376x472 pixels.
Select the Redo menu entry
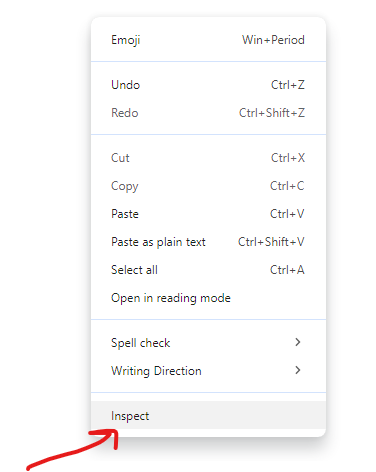pos(208,113)
